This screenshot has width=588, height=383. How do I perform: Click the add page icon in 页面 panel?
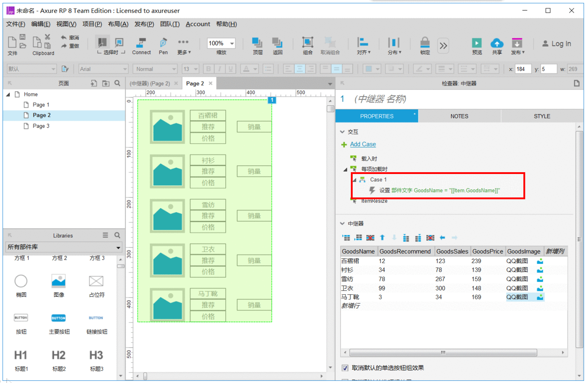click(x=94, y=83)
